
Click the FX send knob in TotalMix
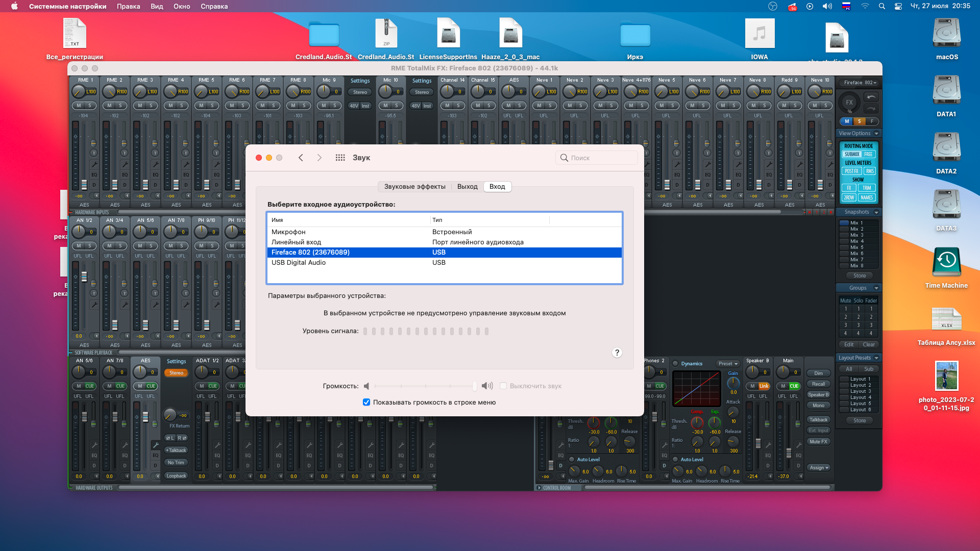point(849,103)
